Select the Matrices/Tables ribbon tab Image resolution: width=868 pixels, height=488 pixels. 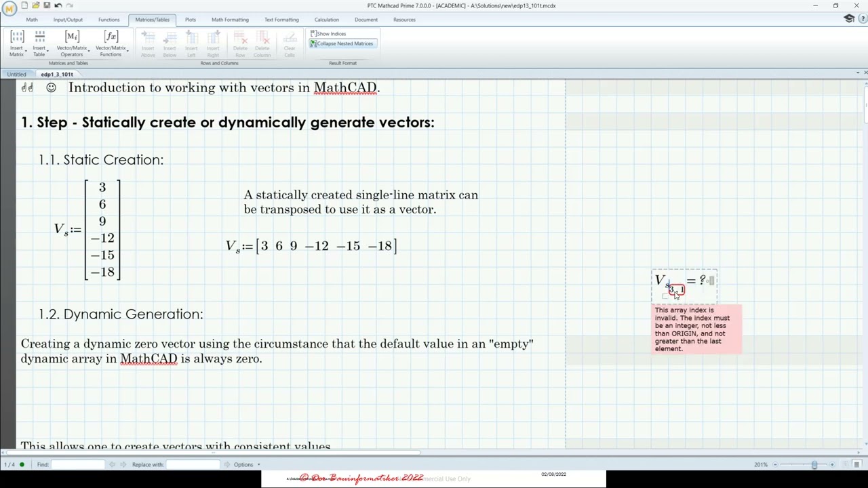tap(152, 20)
